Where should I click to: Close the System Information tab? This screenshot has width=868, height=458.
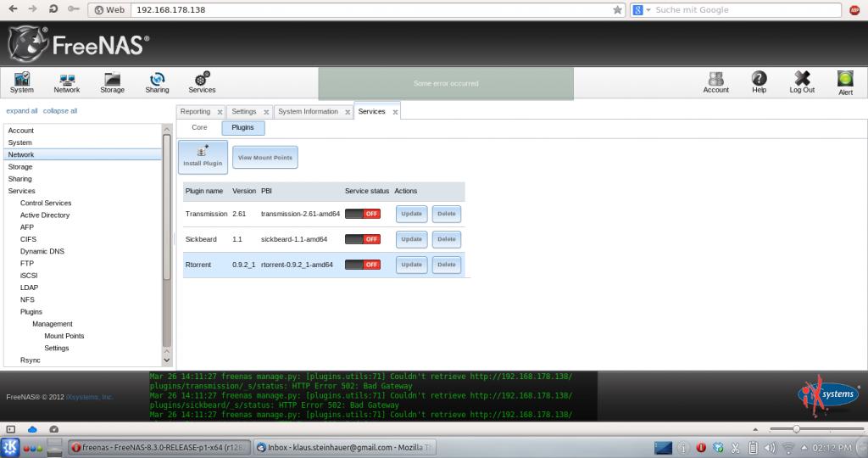pyautogui.click(x=348, y=112)
